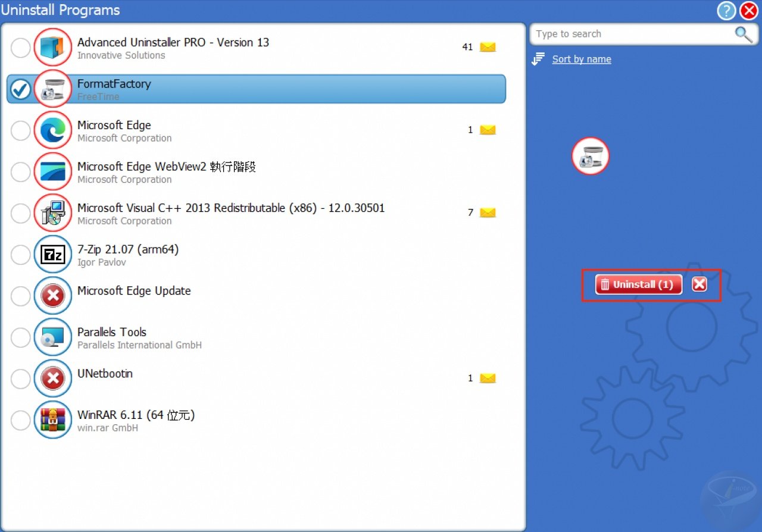Click the Parallels Tools monitor icon
The height and width of the screenshot is (532, 762).
(x=52, y=338)
